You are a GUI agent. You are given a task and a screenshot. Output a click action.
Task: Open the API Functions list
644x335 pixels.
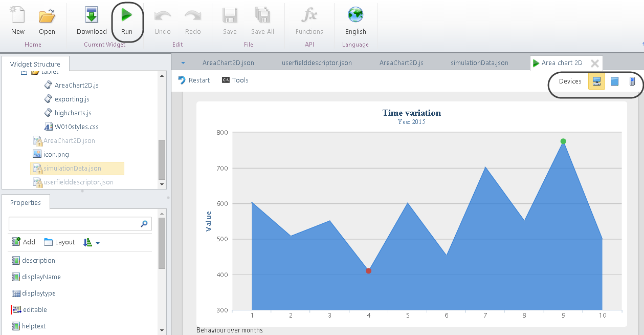(309, 21)
